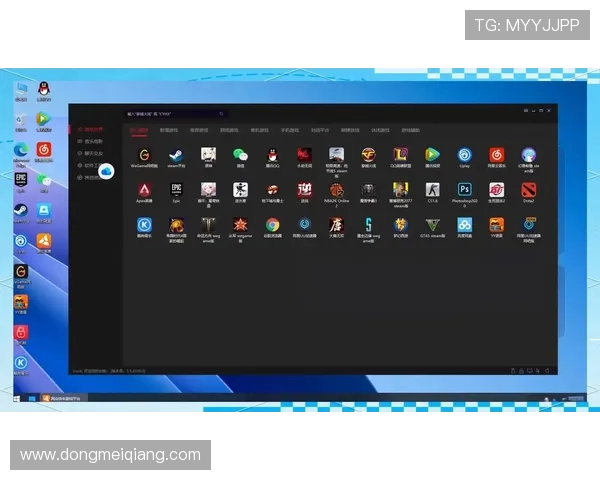Screen dimensions: 600x480
Task: Launch Apex Legends from the app grid
Action: coord(144,189)
